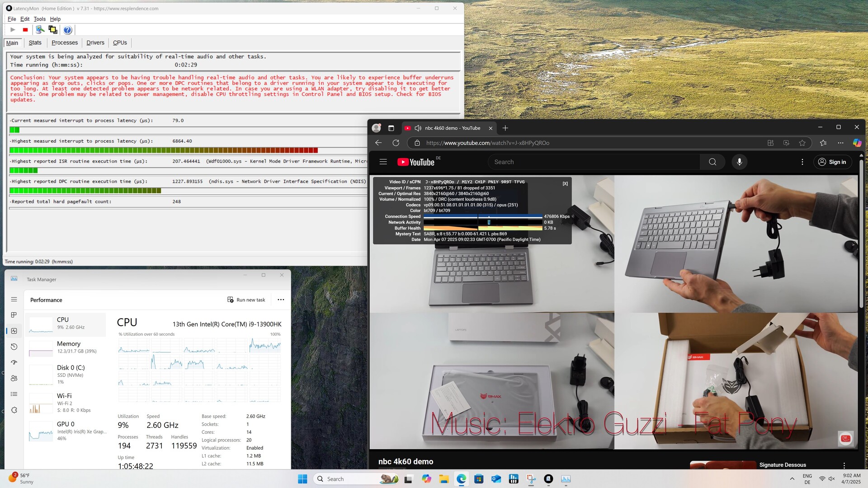
Task: Open Task Manager Users page
Action: click(14, 378)
